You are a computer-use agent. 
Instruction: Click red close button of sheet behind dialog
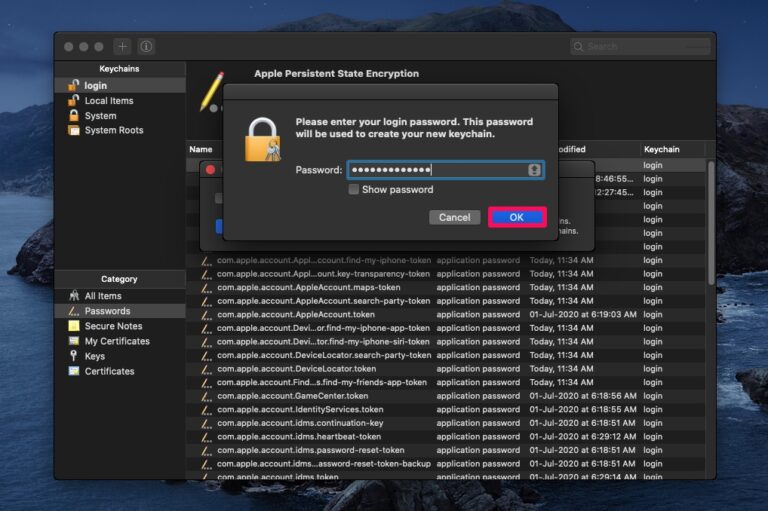(x=211, y=170)
